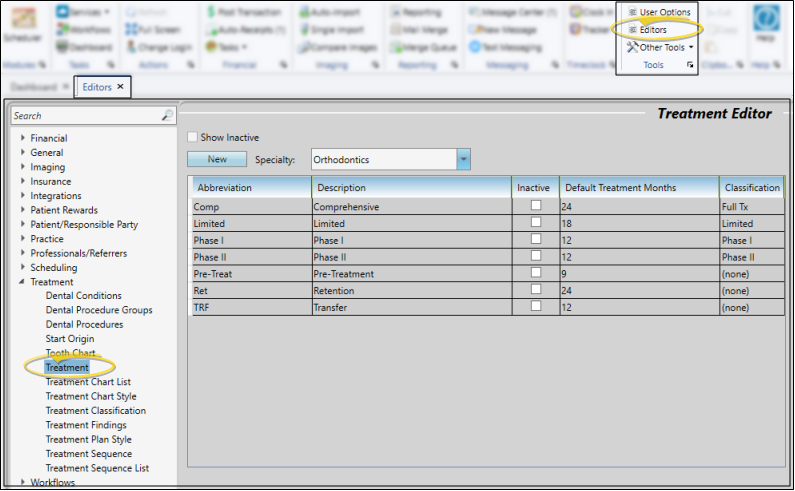Image resolution: width=795 pixels, height=491 pixels.
Task: Open the Specialty dropdown
Action: (463, 159)
